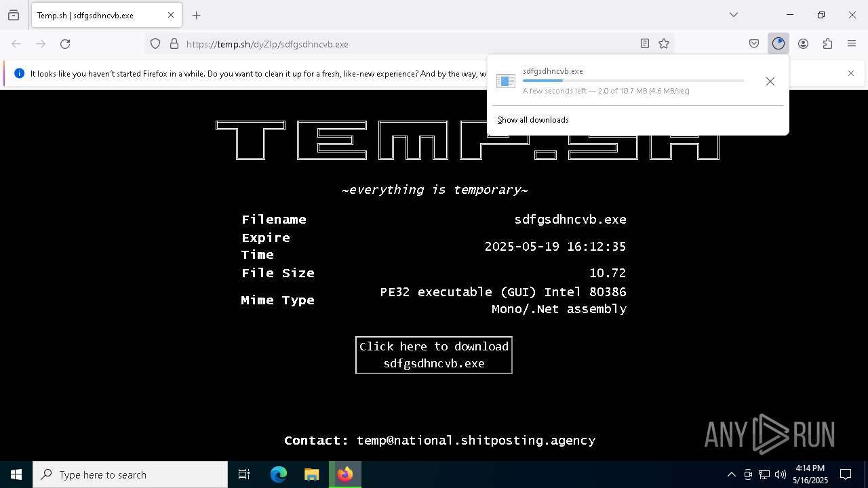Click the taskbar search box
This screenshot has width=868, height=488.
[130, 474]
